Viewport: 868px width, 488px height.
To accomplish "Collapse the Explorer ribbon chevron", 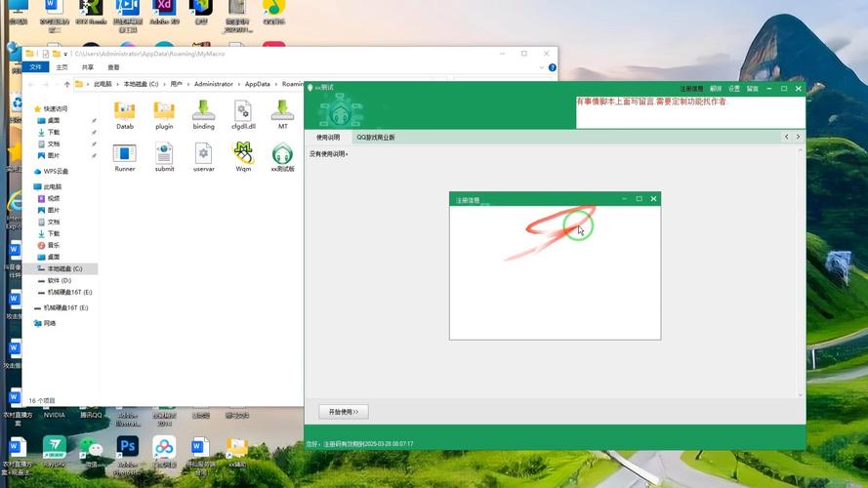I will (x=541, y=67).
